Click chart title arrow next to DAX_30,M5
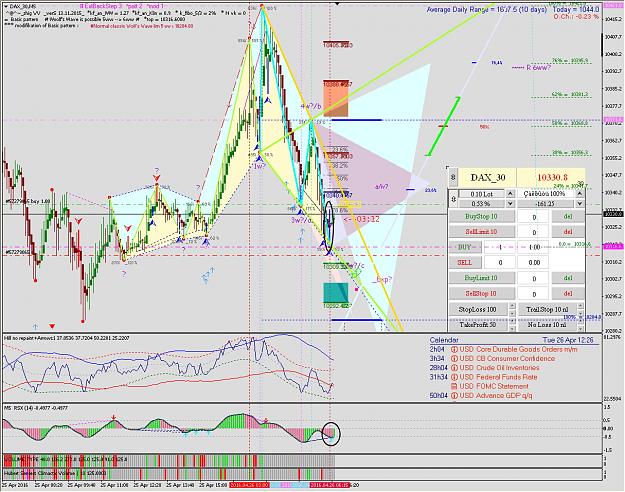 point(5,6)
